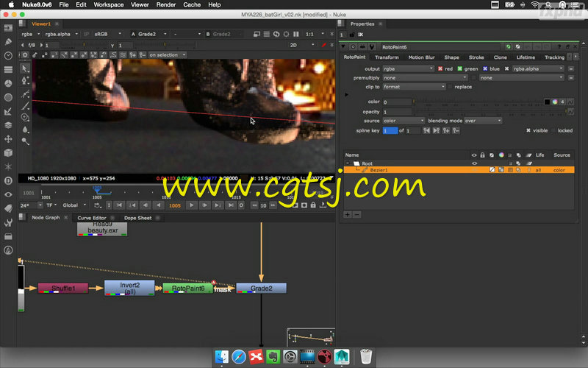Click the Play forward button
This screenshot has height=368, width=588.
point(191,205)
